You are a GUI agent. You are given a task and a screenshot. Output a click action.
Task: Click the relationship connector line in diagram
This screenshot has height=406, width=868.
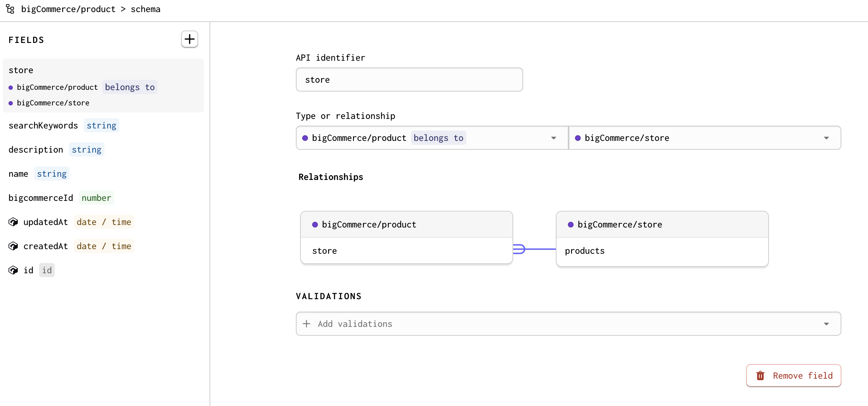pos(535,249)
